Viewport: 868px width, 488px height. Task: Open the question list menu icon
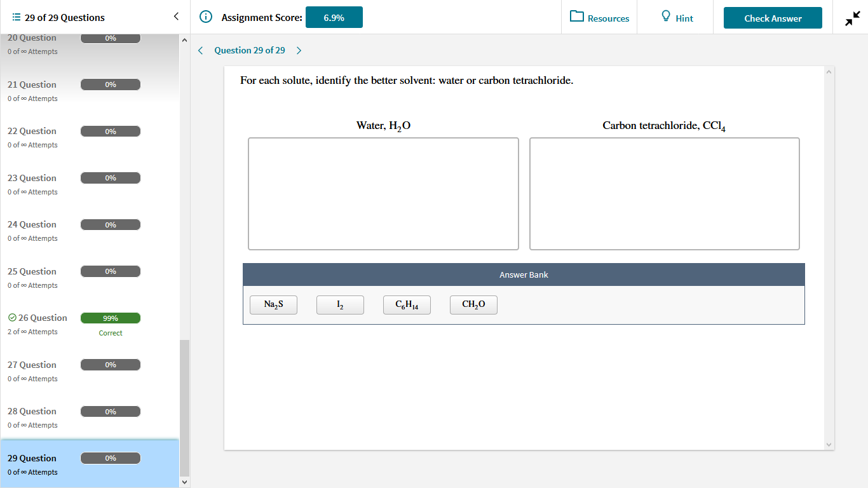16,18
